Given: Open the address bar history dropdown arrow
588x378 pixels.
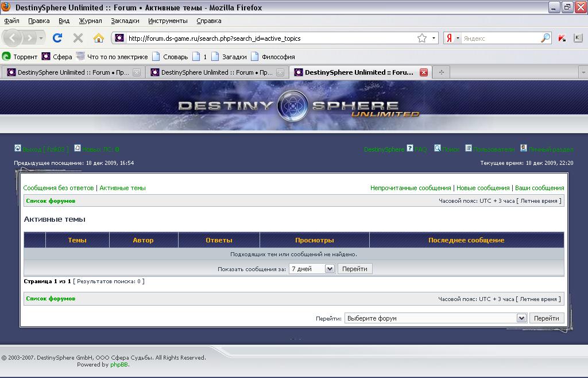Looking at the screenshot, I should [434, 38].
